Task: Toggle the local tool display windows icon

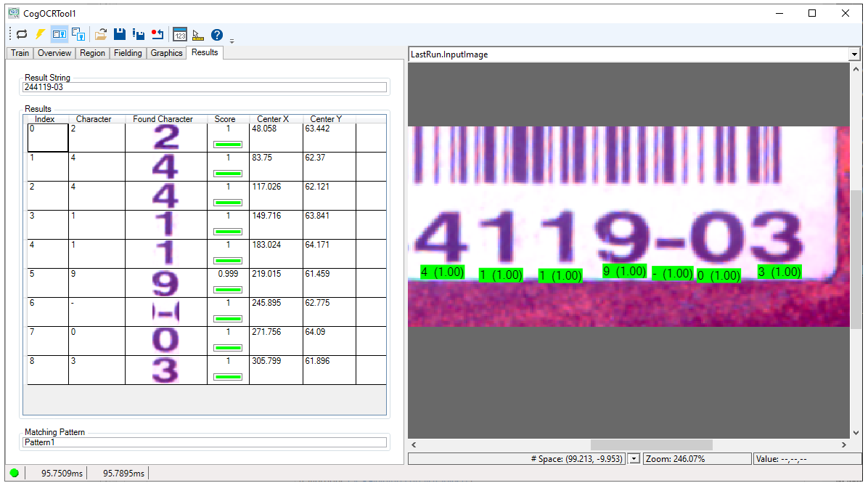Action: coord(60,34)
